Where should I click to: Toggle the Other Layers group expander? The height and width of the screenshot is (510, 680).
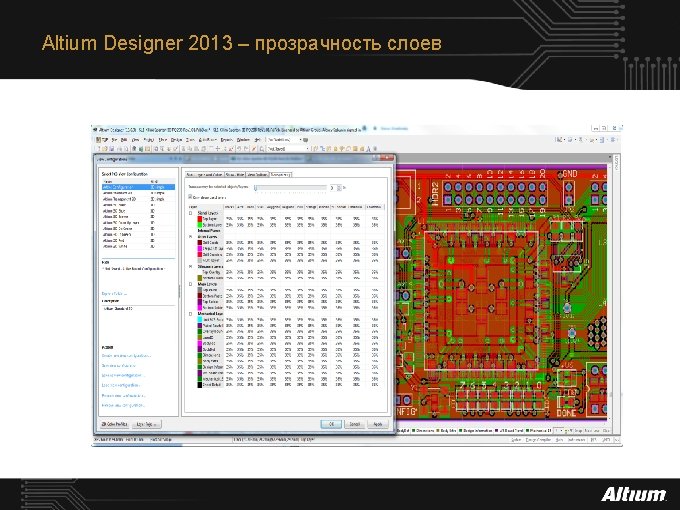190,237
